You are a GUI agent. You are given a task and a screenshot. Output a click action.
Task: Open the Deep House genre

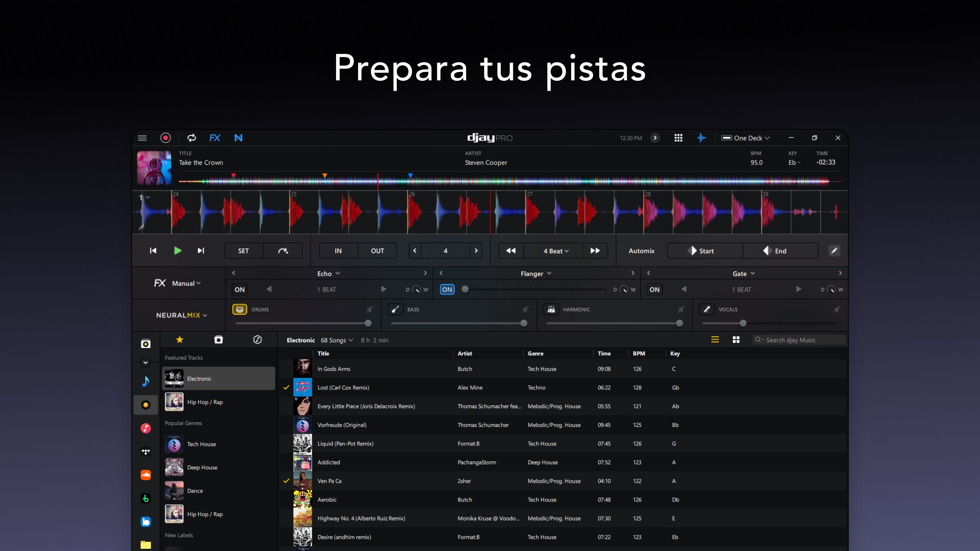click(x=218, y=467)
